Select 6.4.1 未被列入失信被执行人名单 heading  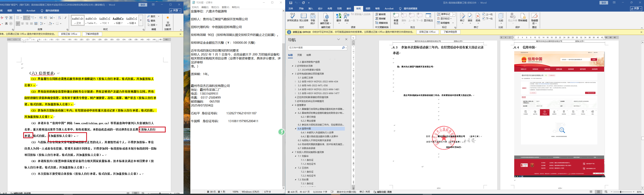317,133
